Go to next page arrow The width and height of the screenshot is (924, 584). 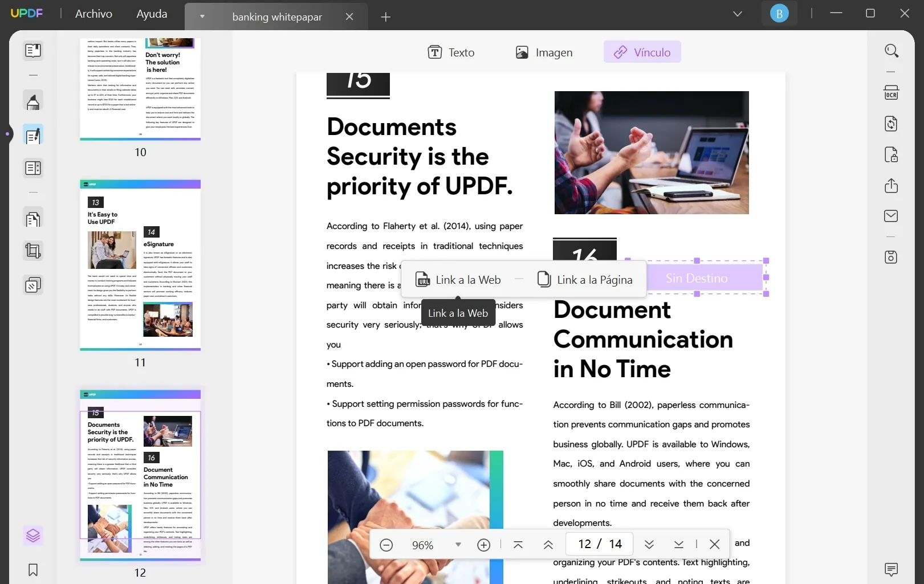(x=649, y=545)
